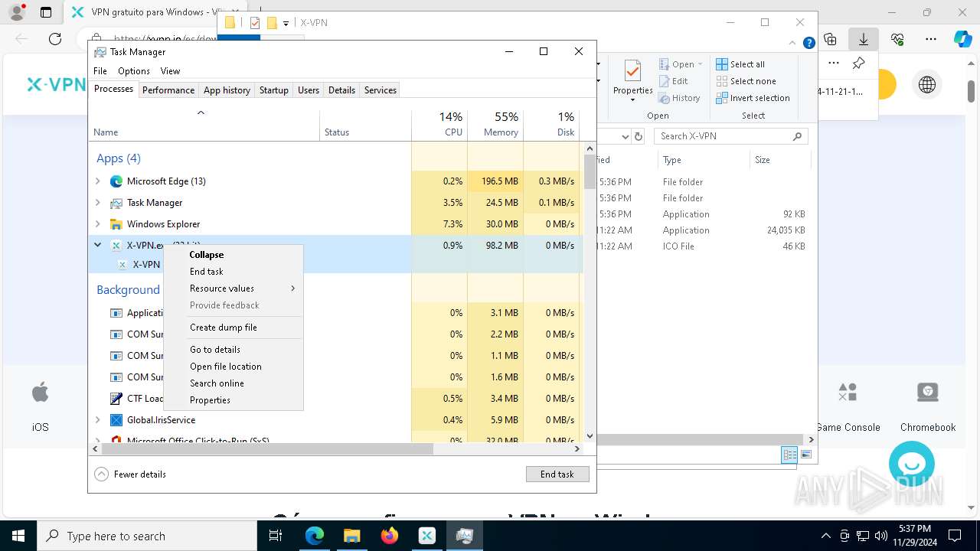
Task: Click Select none in Explorer ribbon
Action: [x=746, y=81]
